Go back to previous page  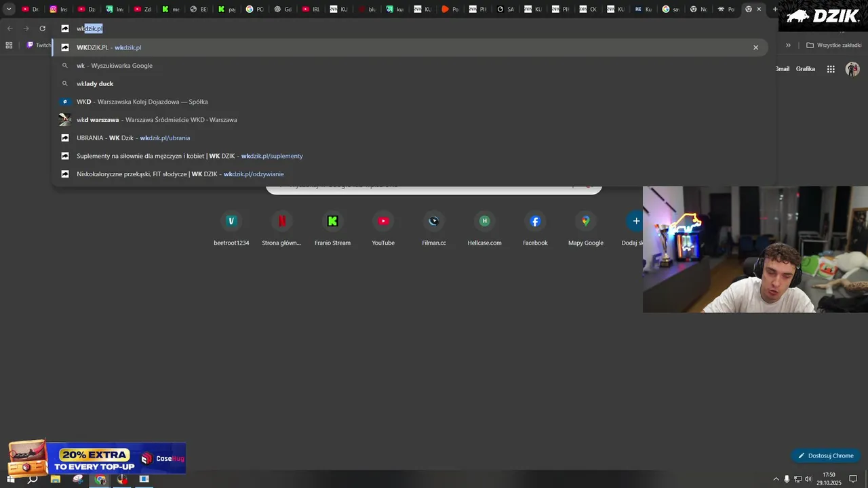point(9,28)
